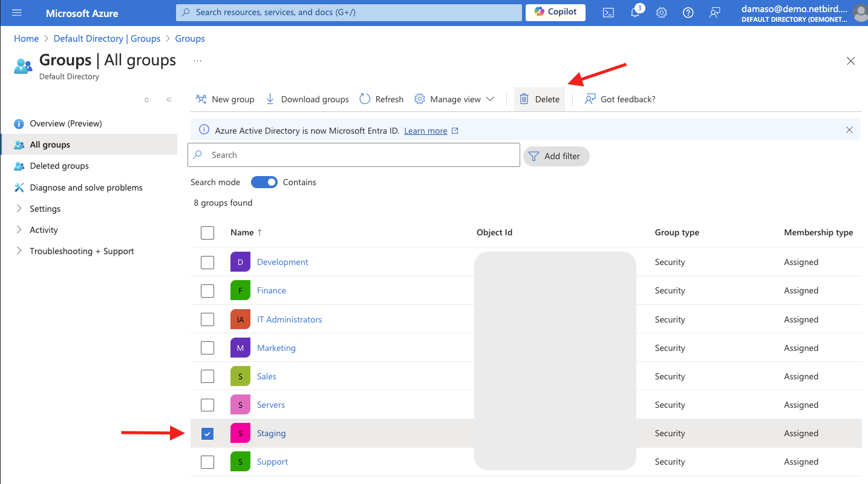
Task: Open Cloud Shell from top bar
Action: (x=609, y=13)
